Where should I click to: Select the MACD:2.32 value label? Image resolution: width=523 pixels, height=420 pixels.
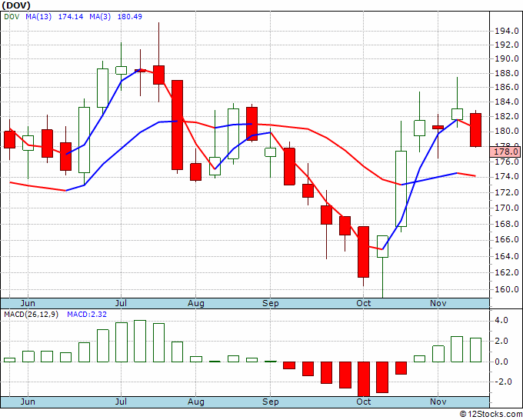pos(87,315)
